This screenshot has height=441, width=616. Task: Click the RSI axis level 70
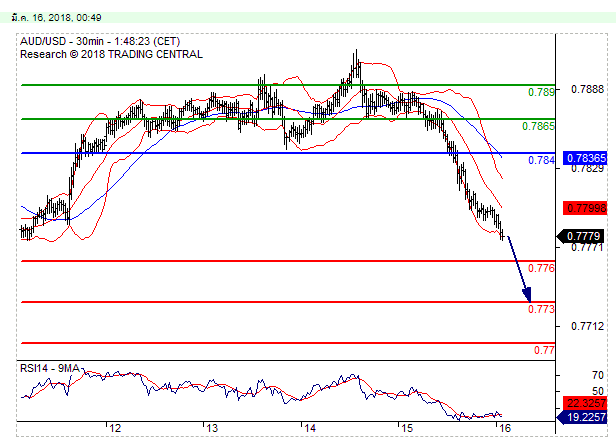(x=598, y=375)
